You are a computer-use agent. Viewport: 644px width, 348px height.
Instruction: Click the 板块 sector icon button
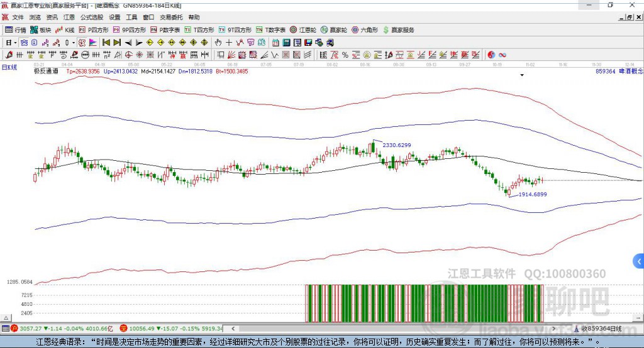pyautogui.click(x=40, y=30)
